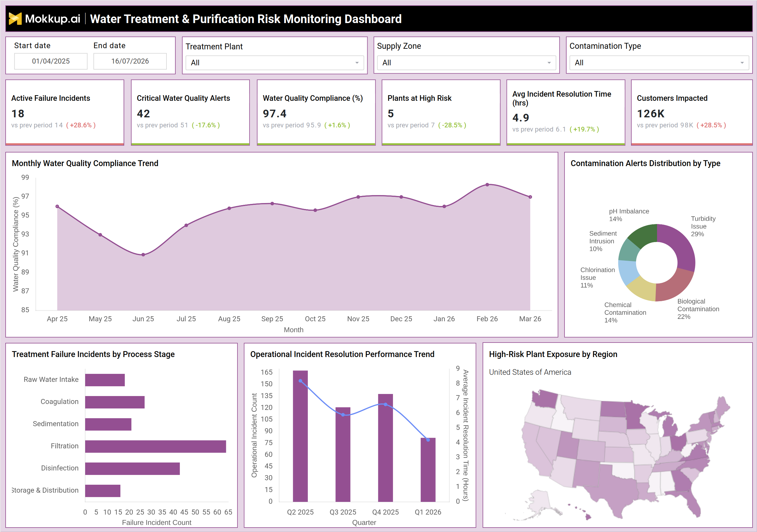Click the Q3 2025 resolution time line point
Screen dimensions: 757x532
pyautogui.click(x=343, y=415)
